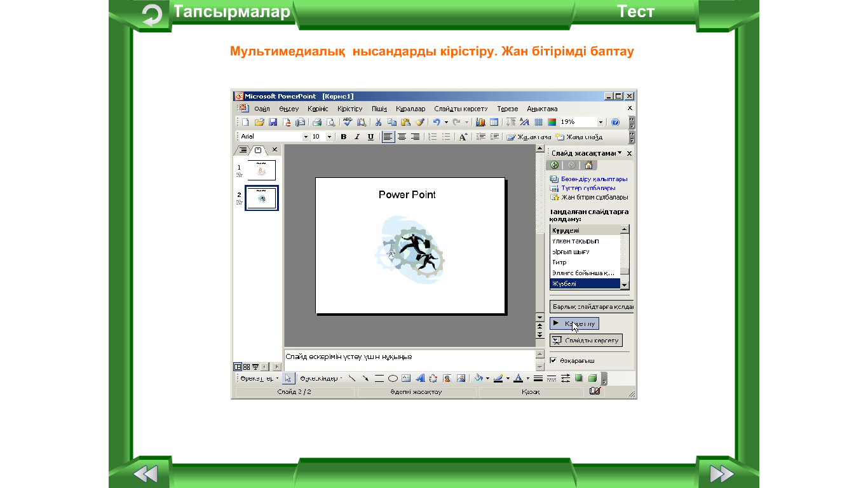Open Help with the question mark icon
868x488 pixels.
tap(615, 122)
